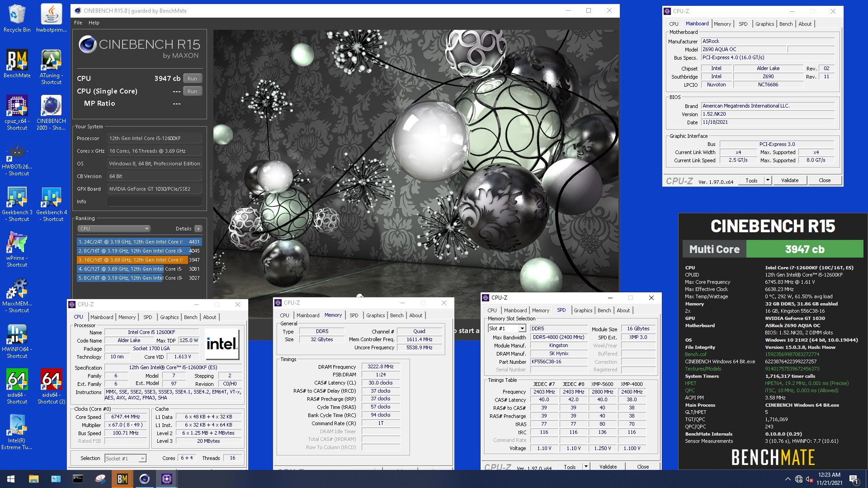Click the Core Speed 6747.44 MHz value
Viewport: 868px width, 488px height.
click(126, 417)
